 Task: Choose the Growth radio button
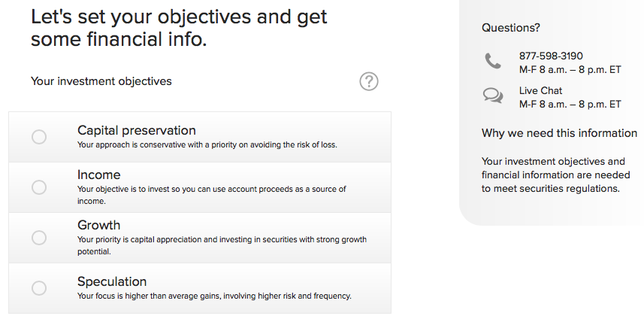[39, 238]
